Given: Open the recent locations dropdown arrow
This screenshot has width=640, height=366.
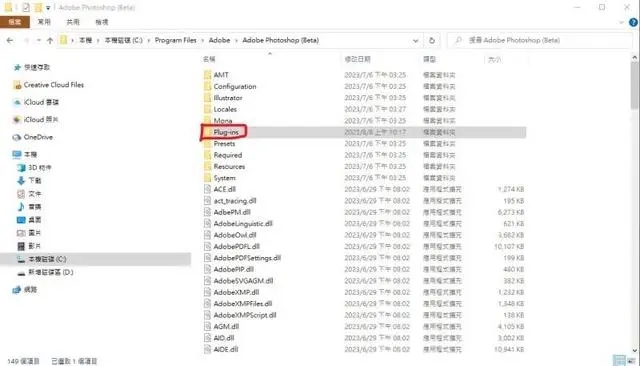Looking at the screenshot, I should [39, 40].
